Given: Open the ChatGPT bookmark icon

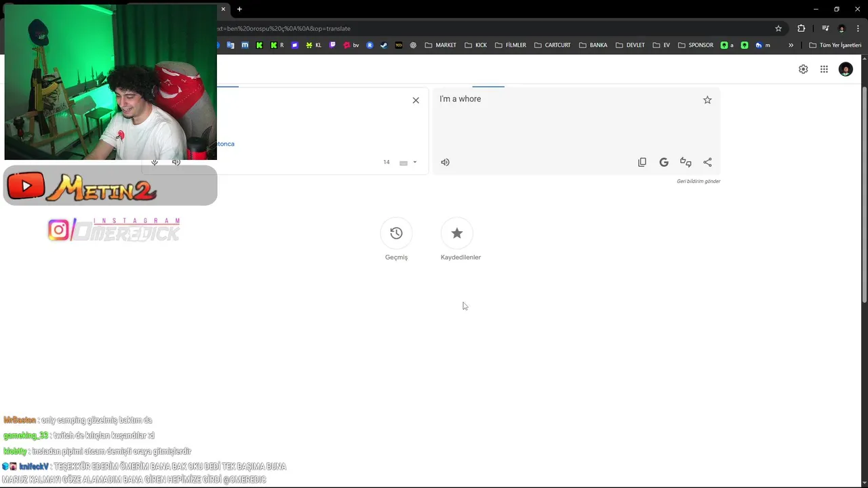Looking at the screenshot, I should (413, 45).
